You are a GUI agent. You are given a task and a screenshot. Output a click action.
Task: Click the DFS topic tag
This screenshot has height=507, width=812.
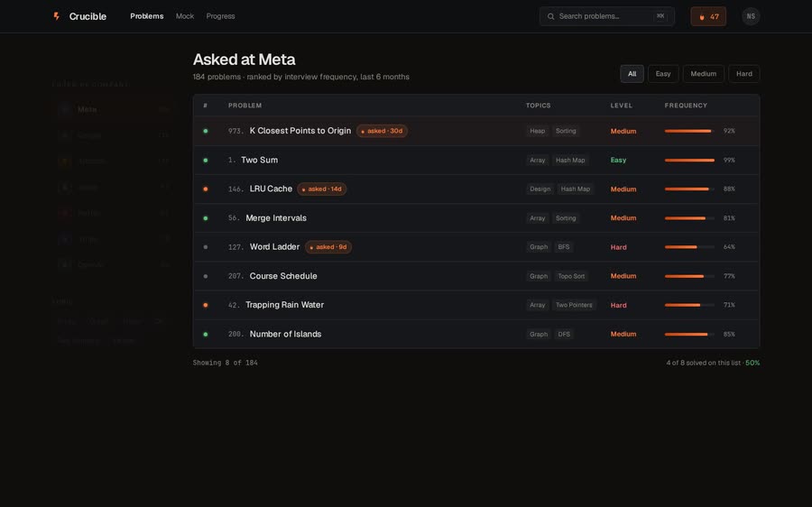click(564, 334)
